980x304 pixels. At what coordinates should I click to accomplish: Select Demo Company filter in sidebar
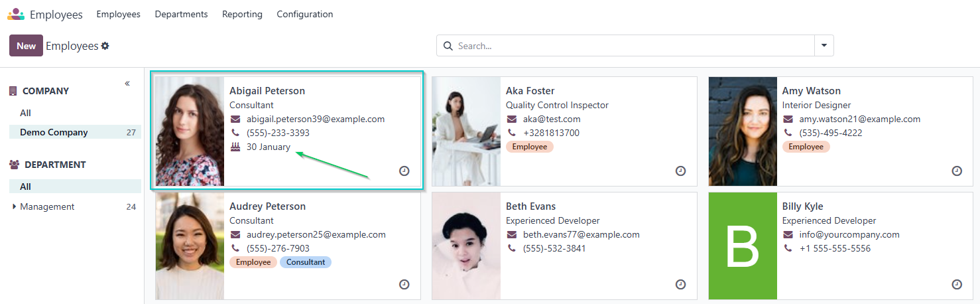(x=54, y=132)
